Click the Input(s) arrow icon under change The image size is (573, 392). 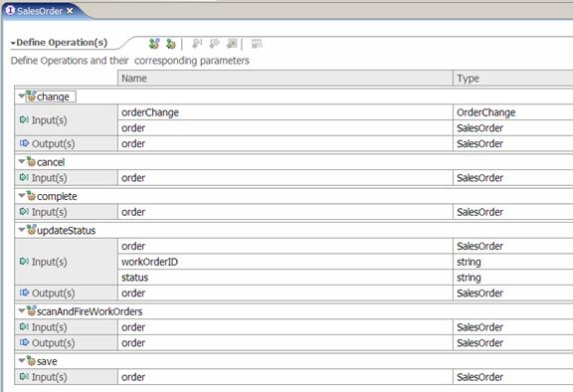(x=24, y=119)
